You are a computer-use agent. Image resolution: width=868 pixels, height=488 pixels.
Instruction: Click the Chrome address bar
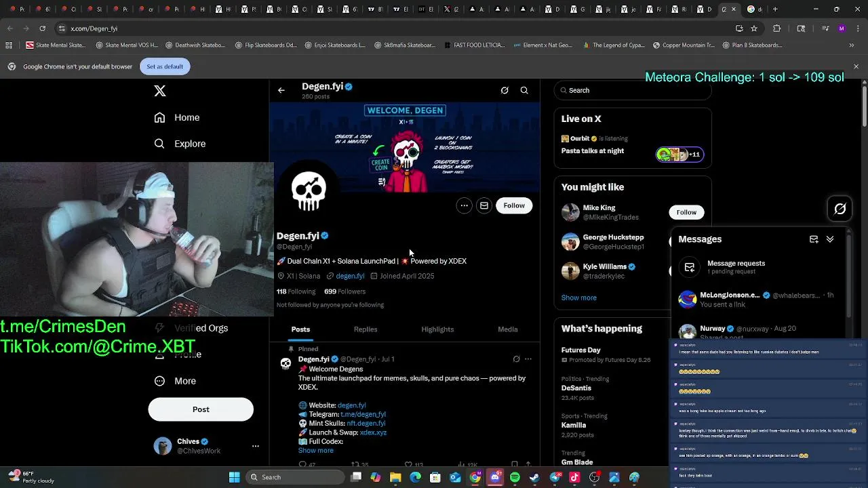coord(393,28)
